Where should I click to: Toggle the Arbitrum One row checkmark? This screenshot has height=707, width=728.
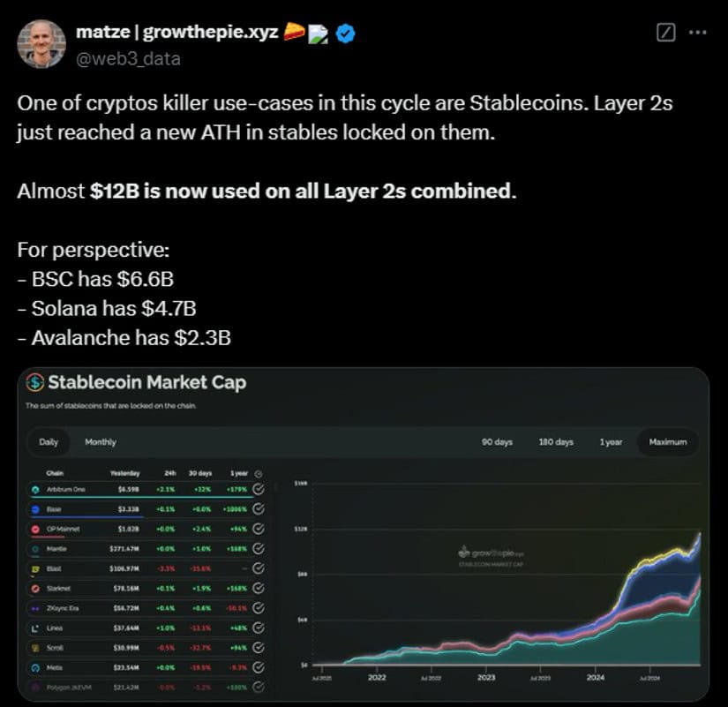(259, 489)
